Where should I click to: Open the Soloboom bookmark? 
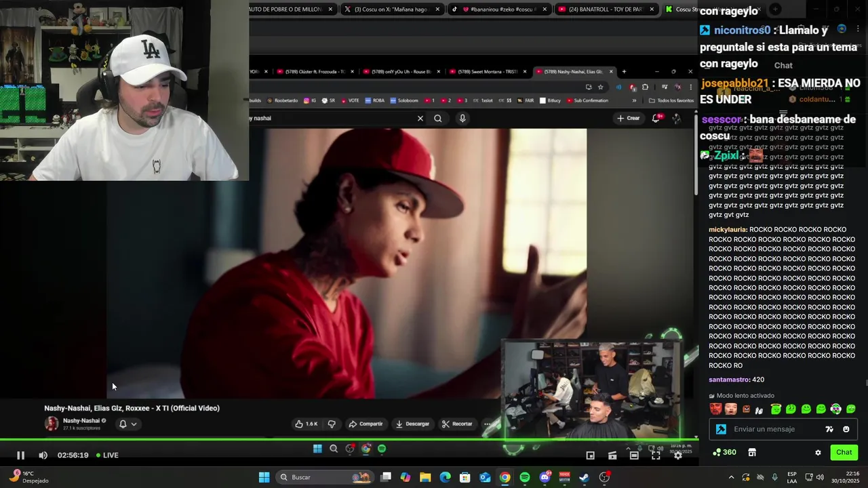(x=404, y=100)
